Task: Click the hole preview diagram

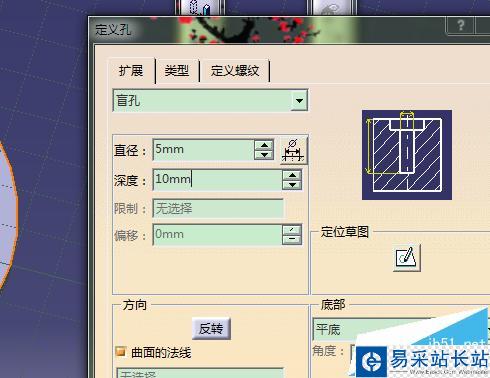Action: [407, 155]
